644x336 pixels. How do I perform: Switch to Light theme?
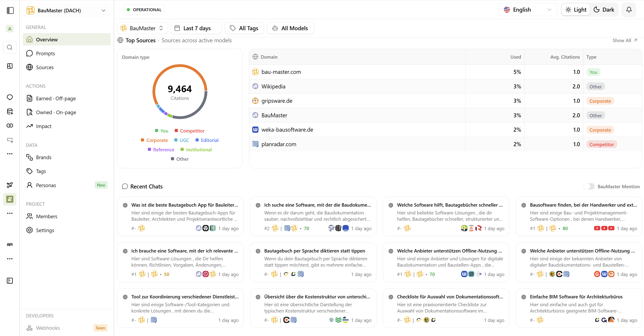pos(576,10)
